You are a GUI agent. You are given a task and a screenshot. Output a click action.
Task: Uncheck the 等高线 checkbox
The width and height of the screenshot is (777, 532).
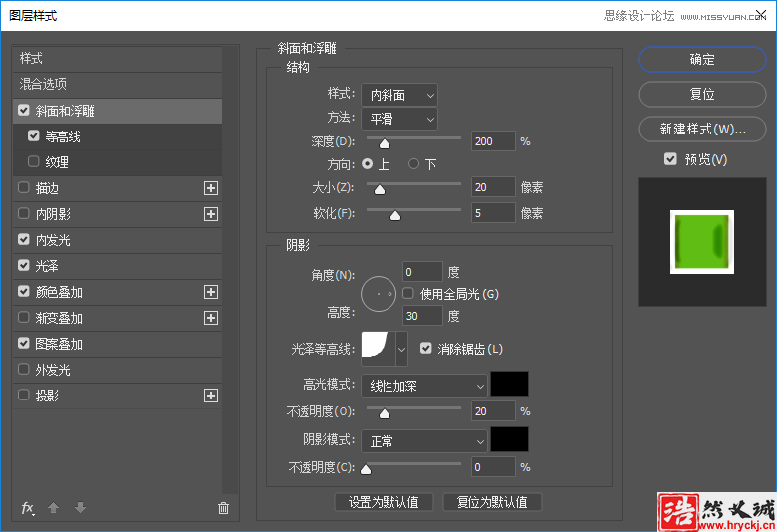tap(33, 135)
